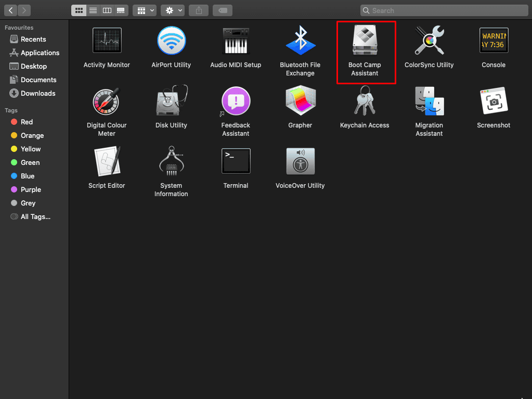Select the Activity Monitor icon
Viewport: 532px width, 399px height.
click(x=107, y=41)
